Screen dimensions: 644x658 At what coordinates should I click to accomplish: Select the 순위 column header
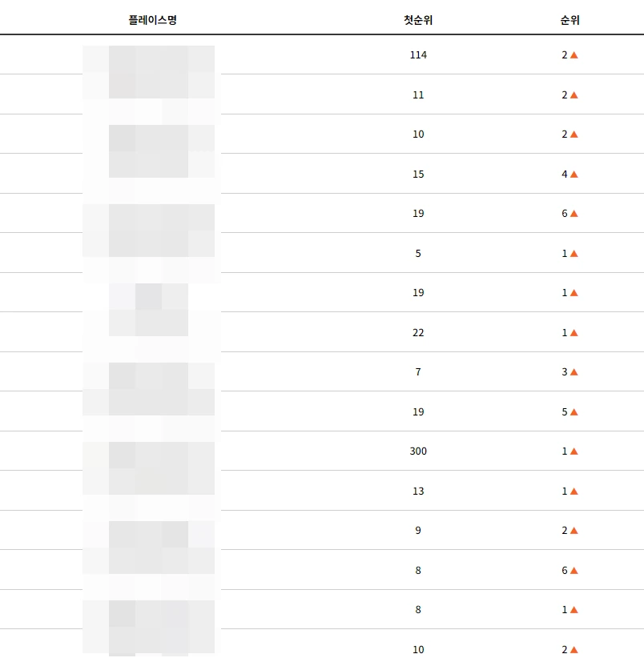pyautogui.click(x=570, y=20)
